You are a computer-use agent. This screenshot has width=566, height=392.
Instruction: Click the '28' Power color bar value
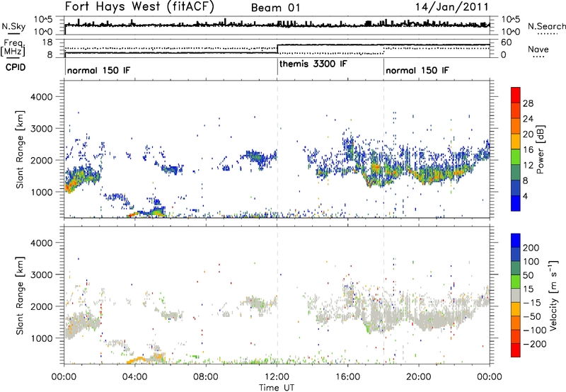click(x=528, y=103)
